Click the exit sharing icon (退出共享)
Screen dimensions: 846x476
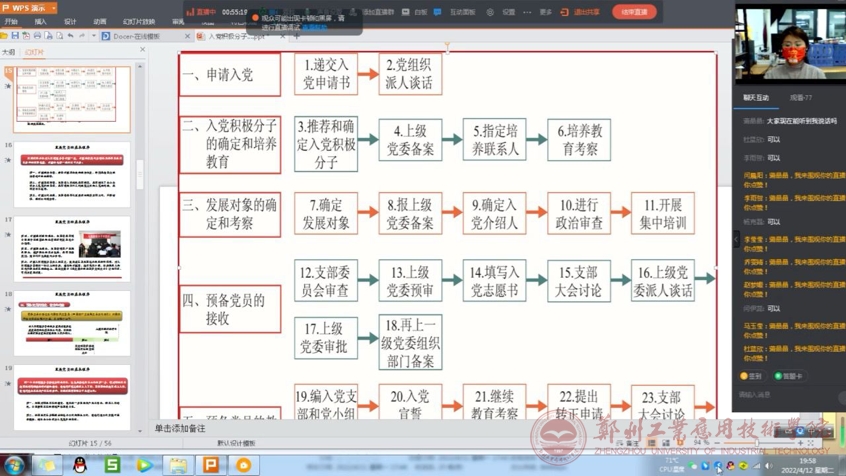[565, 12]
